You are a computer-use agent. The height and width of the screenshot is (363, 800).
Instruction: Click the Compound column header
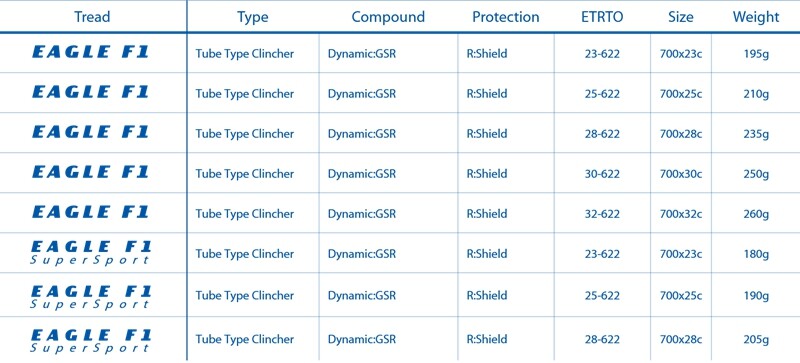point(388,17)
